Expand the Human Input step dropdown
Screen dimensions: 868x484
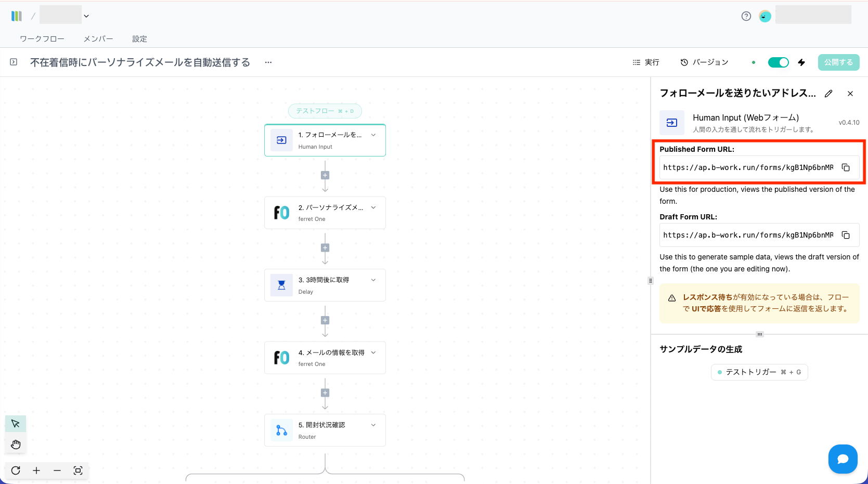click(x=373, y=135)
